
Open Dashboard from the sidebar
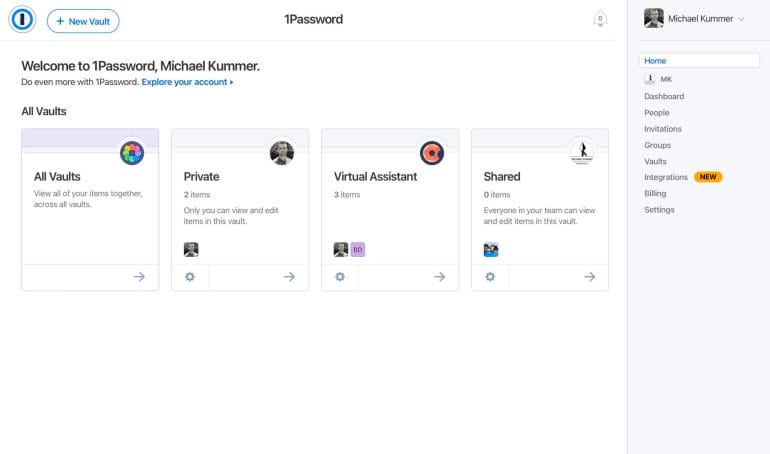coord(664,96)
